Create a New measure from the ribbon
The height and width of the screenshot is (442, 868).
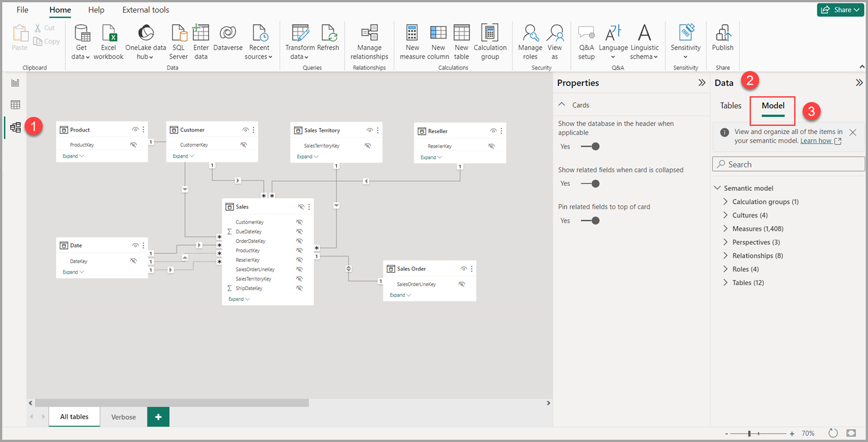[x=412, y=40]
